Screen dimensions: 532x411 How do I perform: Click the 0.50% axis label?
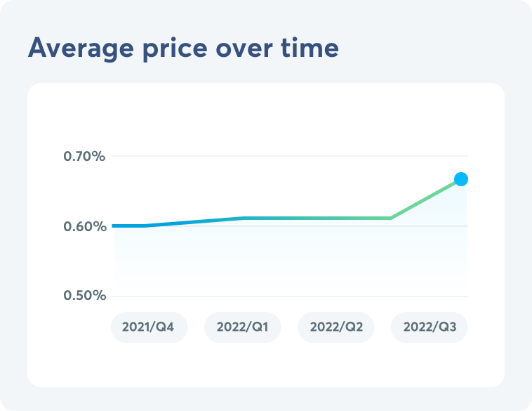[x=84, y=296]
